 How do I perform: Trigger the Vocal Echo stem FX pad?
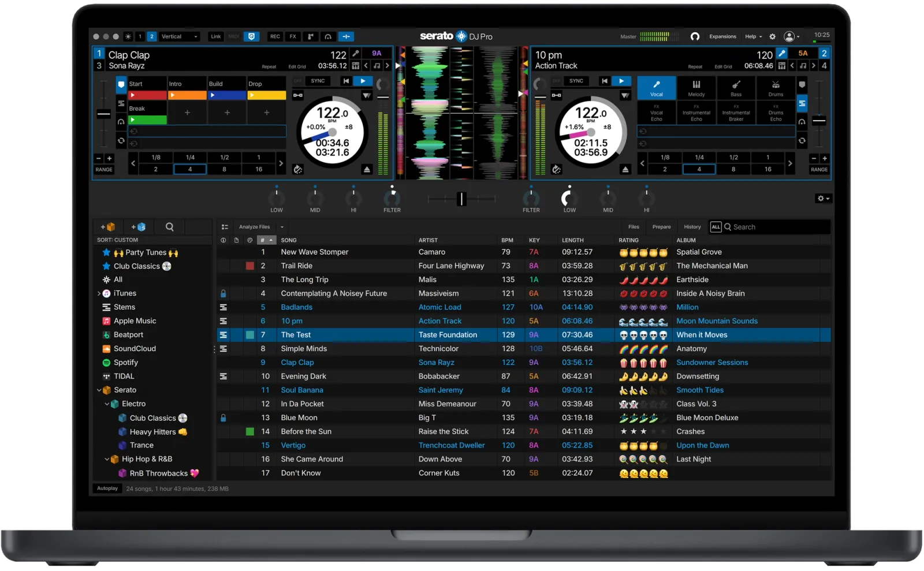tap(657, 113)
